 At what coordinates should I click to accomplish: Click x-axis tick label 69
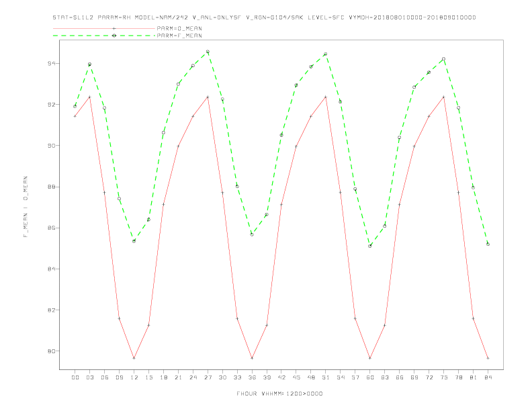414,377
